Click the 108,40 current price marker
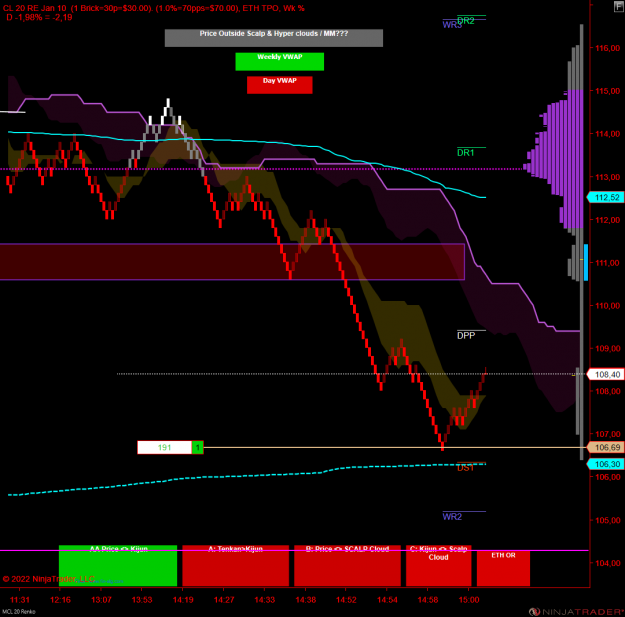Viewport: 625px width, 617px height. pyautogui.click(x=605, y=374)
